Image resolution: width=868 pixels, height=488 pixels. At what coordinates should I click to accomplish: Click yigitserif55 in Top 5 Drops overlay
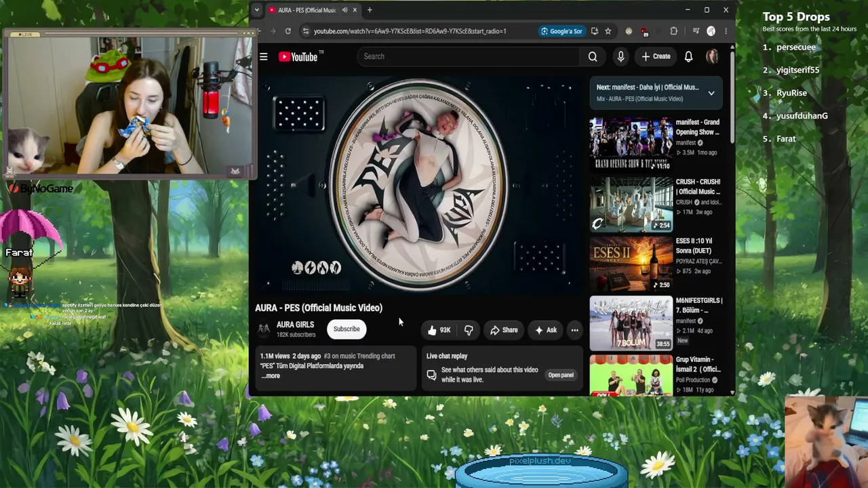pos(798,70)
